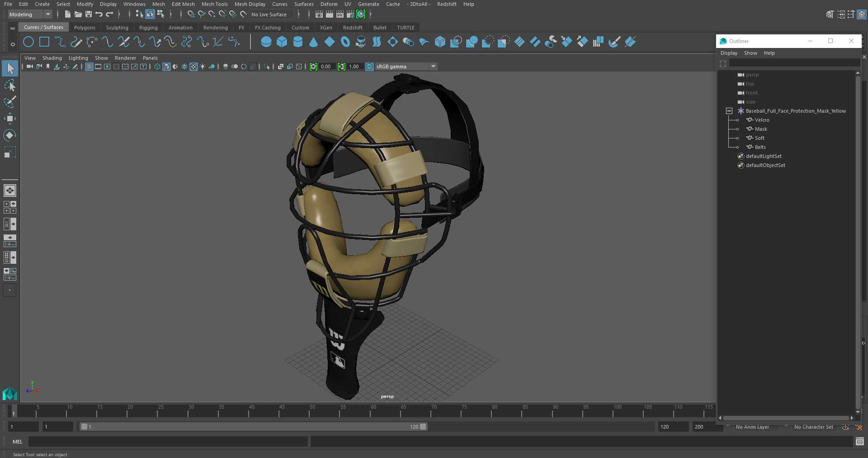Activate the pencil curve tool

coord(76,42)
